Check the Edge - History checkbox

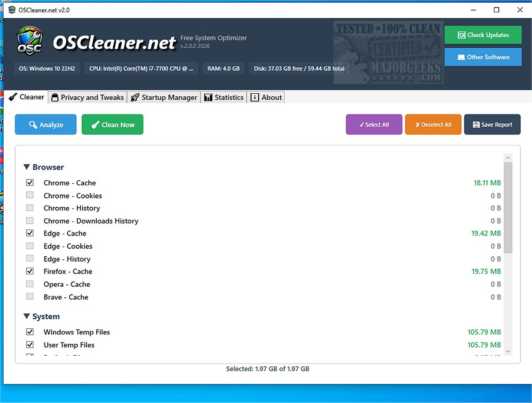pyautogui.click(x=30, y=259)
